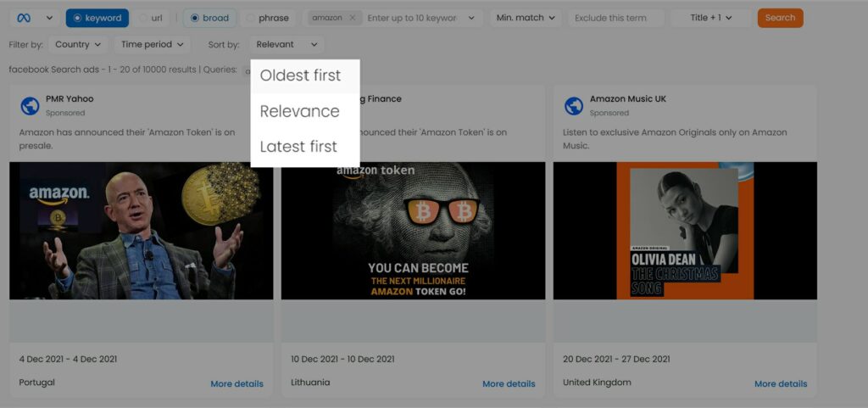Click the Exclude this term field
Image resolution: width=868 pixels, height=408 pixels.
coord(616,18)
